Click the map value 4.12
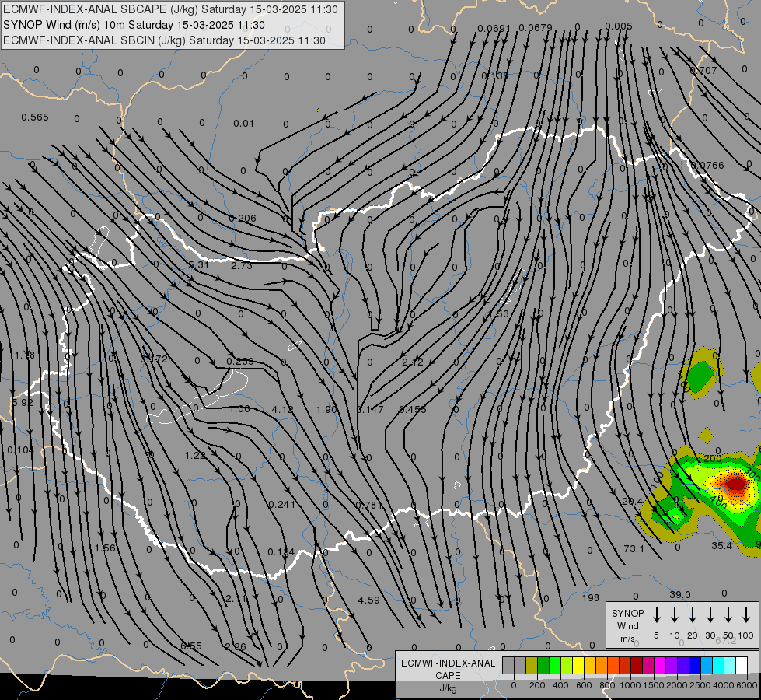 click(282, 410)
